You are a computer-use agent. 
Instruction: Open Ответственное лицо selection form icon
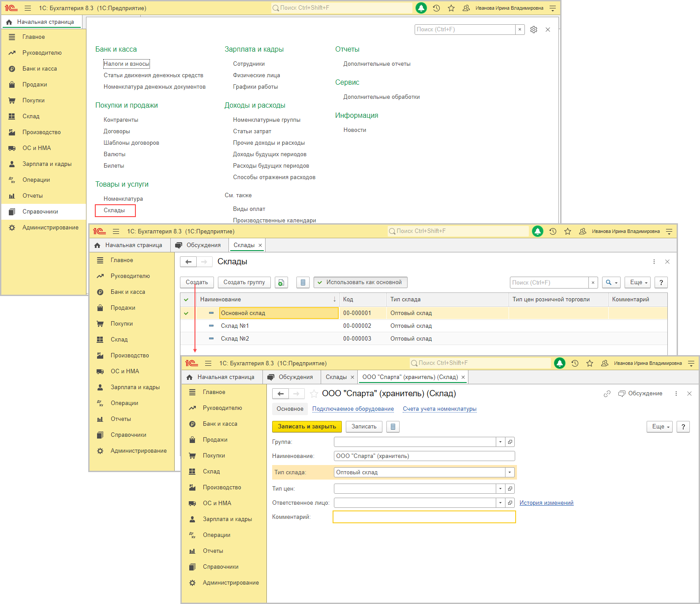510,503
